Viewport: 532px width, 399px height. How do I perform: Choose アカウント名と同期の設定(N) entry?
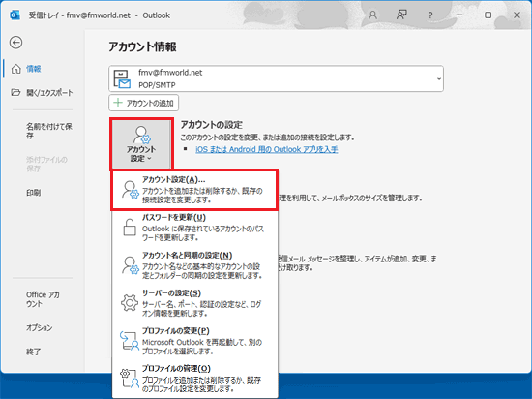pyautogui.click(x=194, y=265)
